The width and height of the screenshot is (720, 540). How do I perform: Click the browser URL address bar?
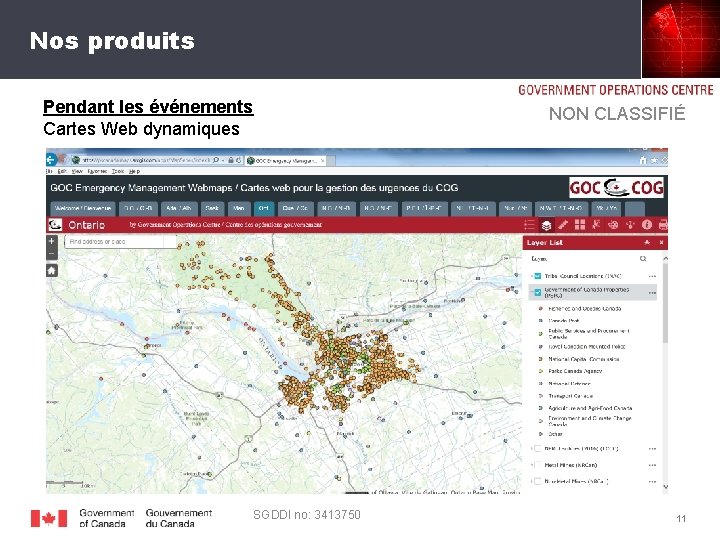pos(146,160)
